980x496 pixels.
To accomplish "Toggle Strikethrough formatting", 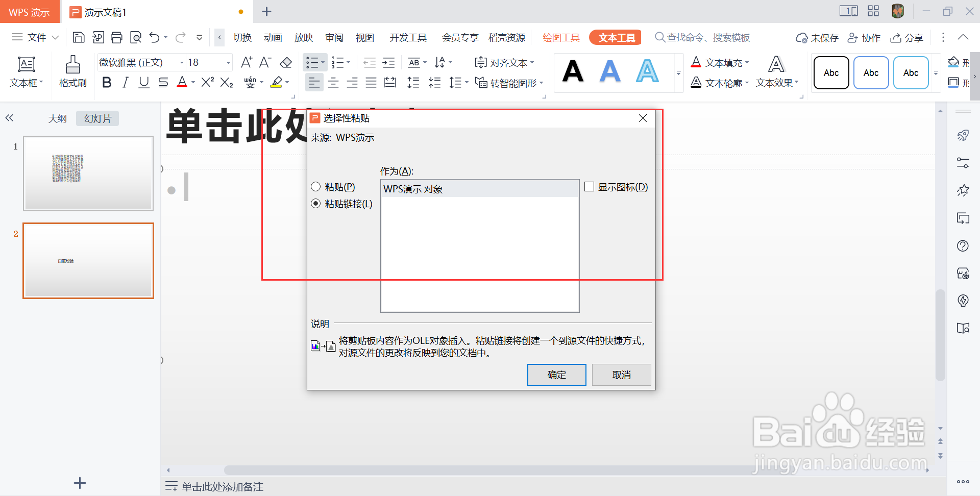I will point(163,82).
